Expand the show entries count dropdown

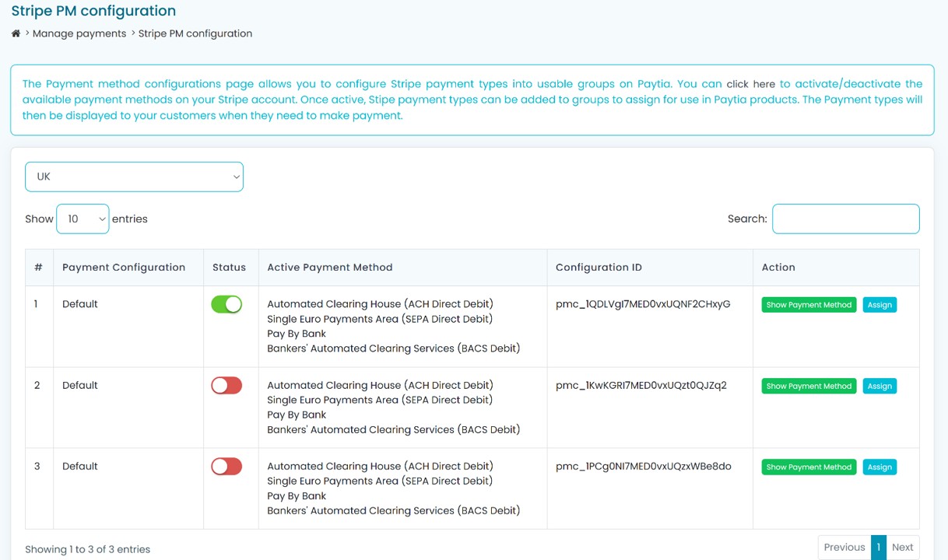click(x=83, y=219)
